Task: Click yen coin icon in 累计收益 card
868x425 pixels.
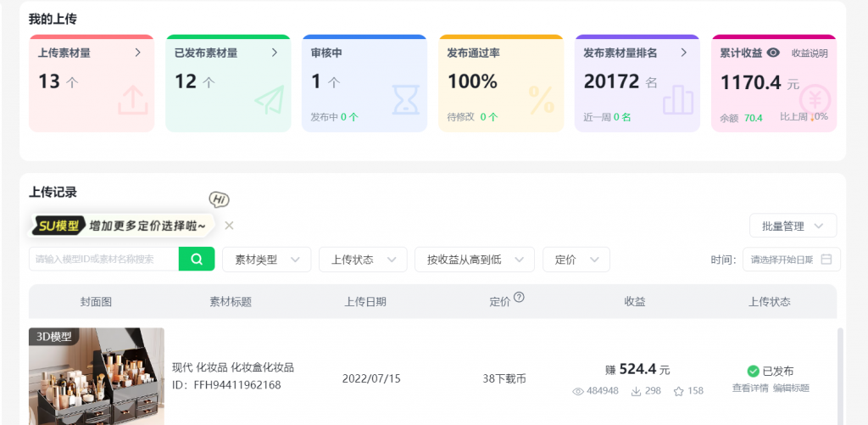Action: 815,100
